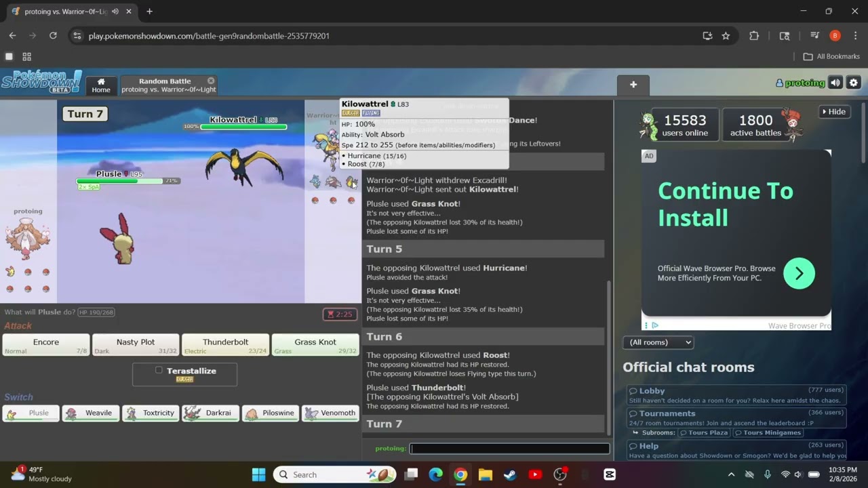Open the All Bookmarks folder

831,57
